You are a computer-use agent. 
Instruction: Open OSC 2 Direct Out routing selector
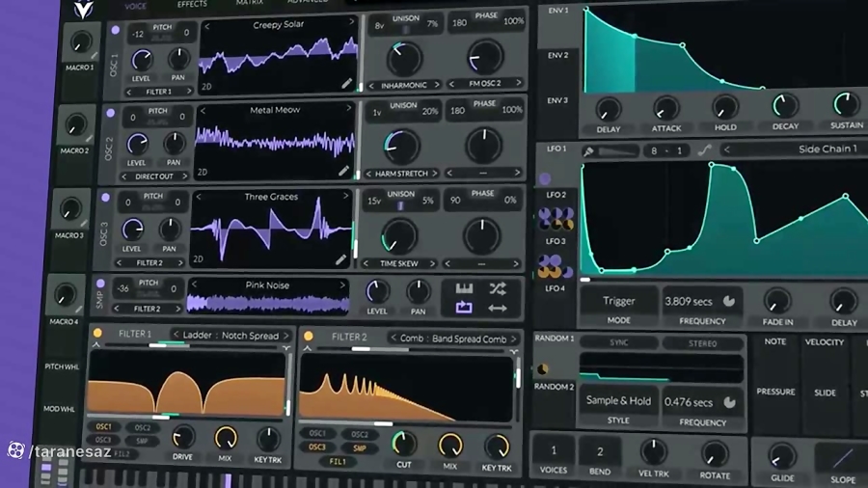click(154, 176)
